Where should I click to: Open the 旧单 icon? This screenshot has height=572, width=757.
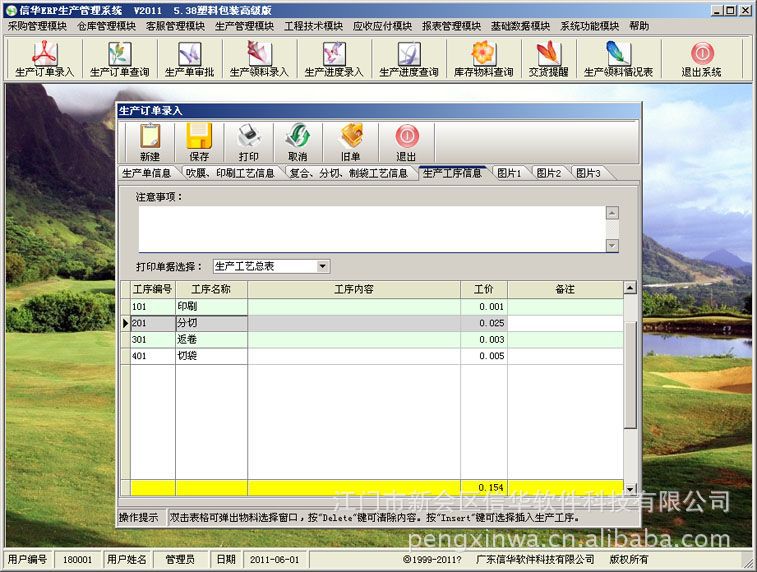point(350,142)
